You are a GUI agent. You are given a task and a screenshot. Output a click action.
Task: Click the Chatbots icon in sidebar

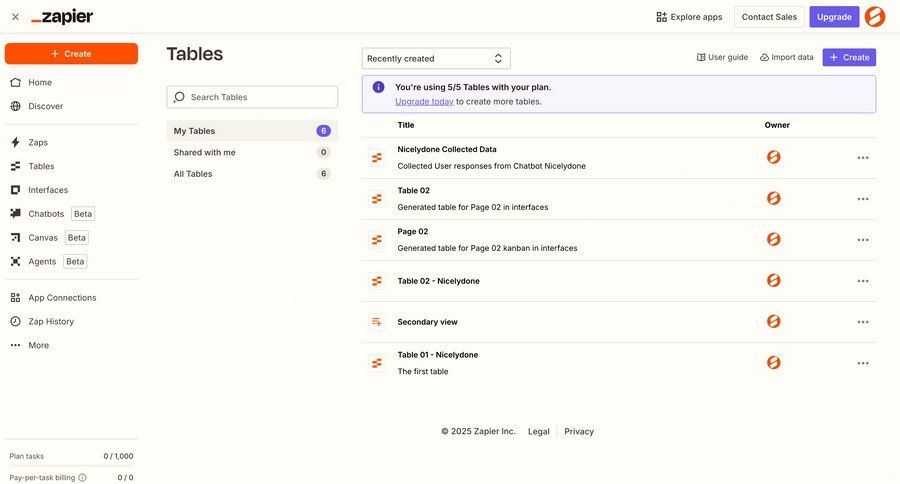(15, 214)
